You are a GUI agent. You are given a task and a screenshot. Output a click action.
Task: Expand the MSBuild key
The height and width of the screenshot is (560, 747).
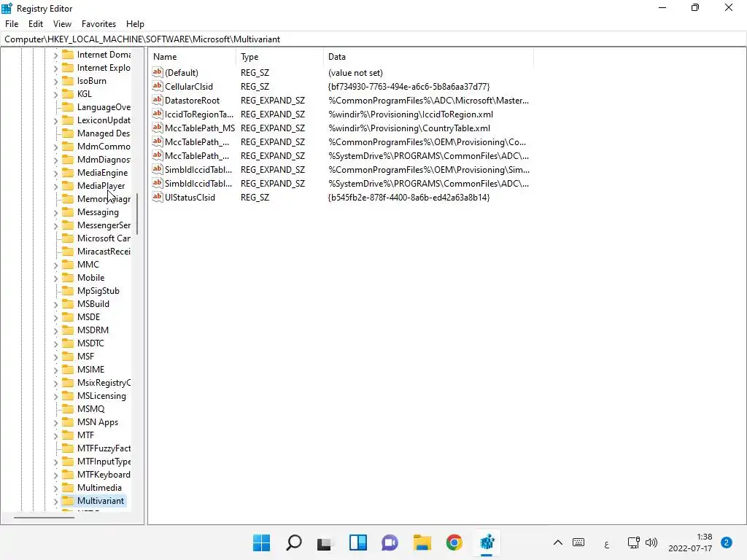coord(55,304)
